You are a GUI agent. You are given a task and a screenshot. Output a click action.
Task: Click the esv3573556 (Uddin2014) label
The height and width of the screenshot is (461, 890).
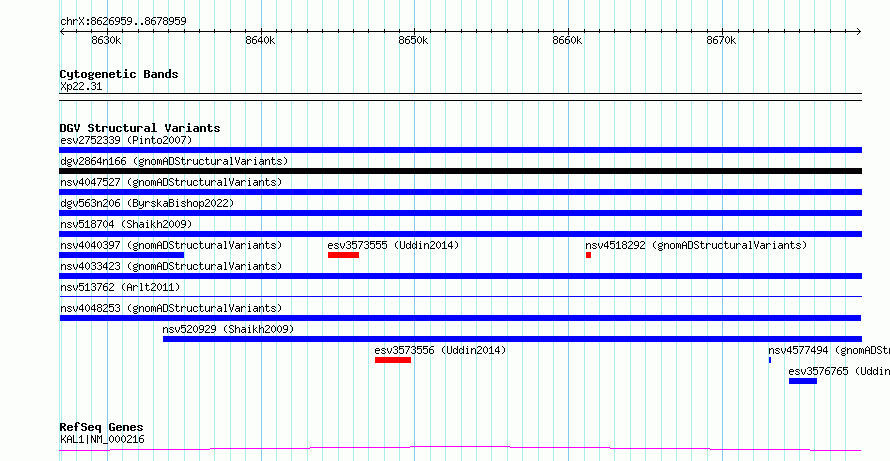coord(440,350)
